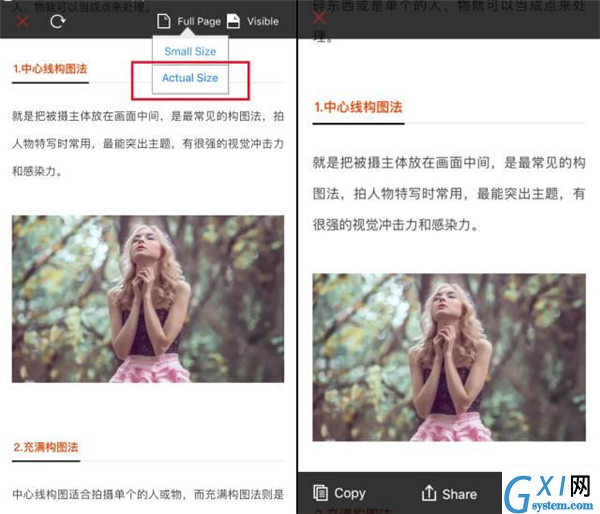
Task: Click left text line 人物特写时常用，最能突出主题
Action: (x=148, y=144)
